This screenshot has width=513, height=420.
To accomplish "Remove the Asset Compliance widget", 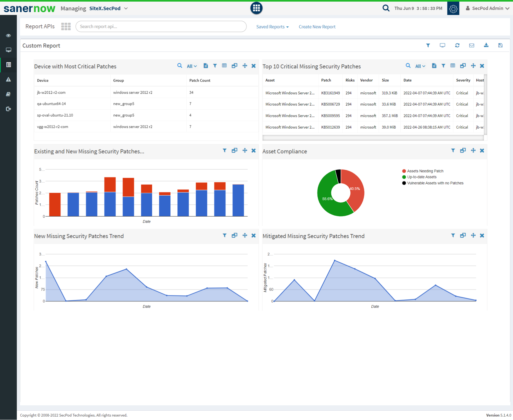I will tap(482, 151).
